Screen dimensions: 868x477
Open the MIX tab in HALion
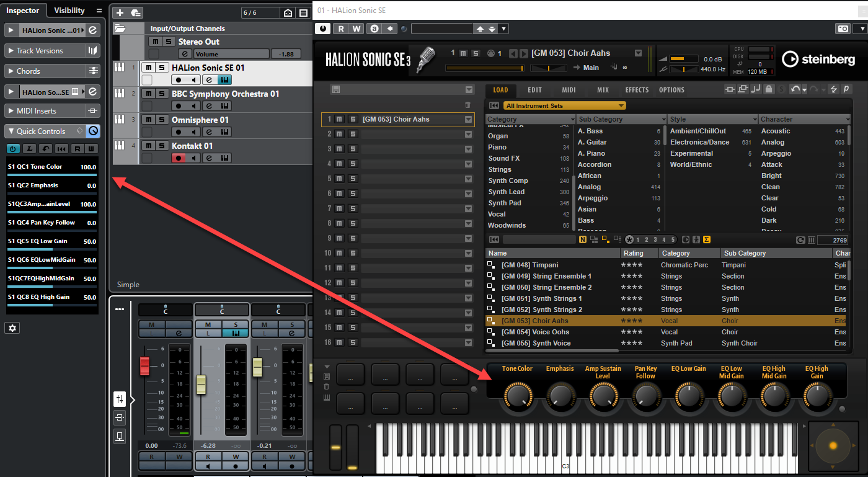pyautogui.click(x=603, y=90)
